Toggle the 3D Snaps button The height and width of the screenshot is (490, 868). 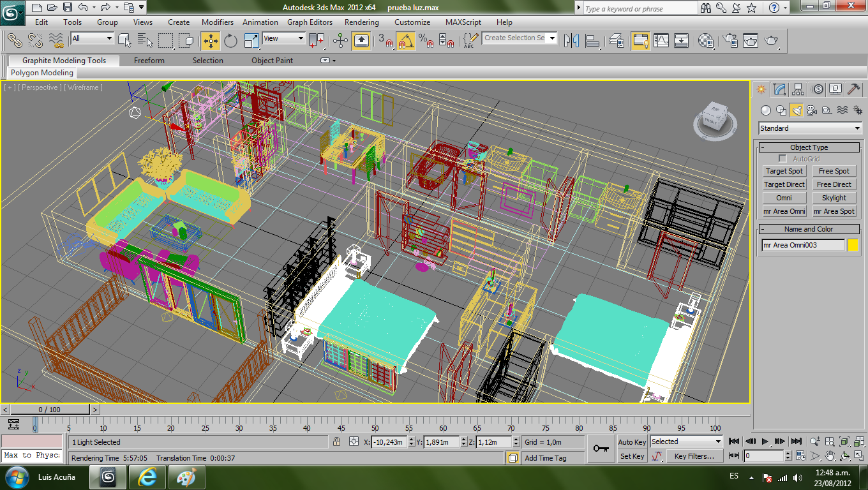coord(385,41)
